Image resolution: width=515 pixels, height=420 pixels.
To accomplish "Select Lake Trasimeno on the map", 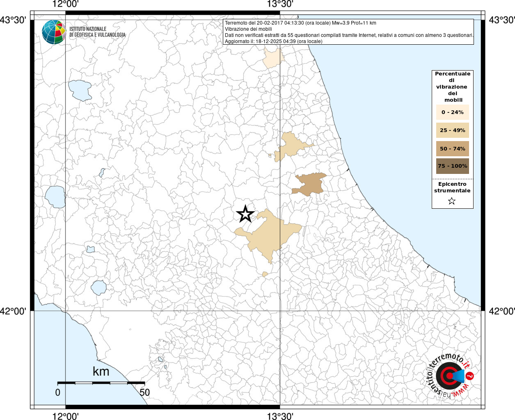I will tap(80, 89).
